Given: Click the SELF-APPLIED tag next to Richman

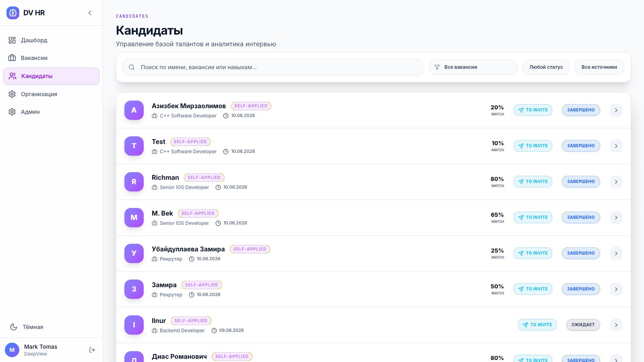Looking at the screenshot, I should point(204,177).
